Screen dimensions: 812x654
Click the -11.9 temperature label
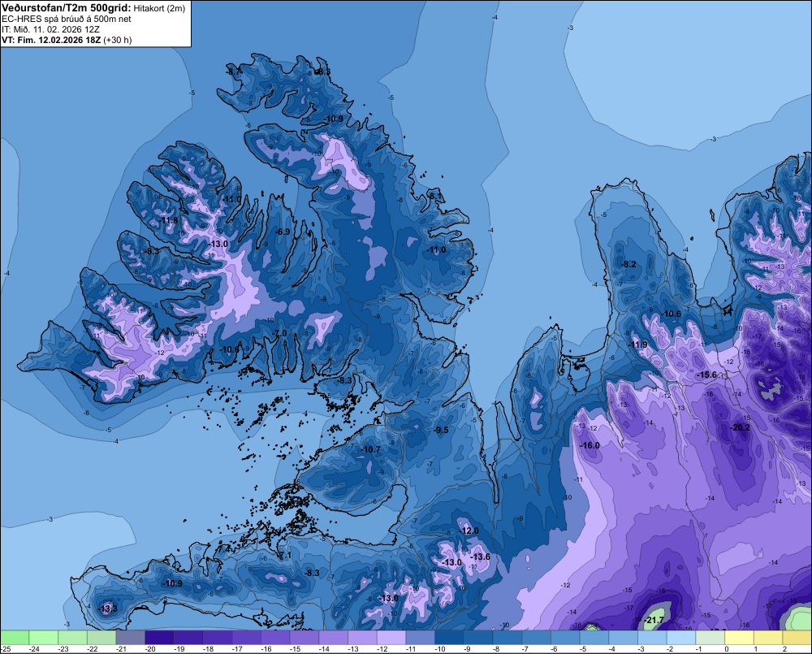638,344
